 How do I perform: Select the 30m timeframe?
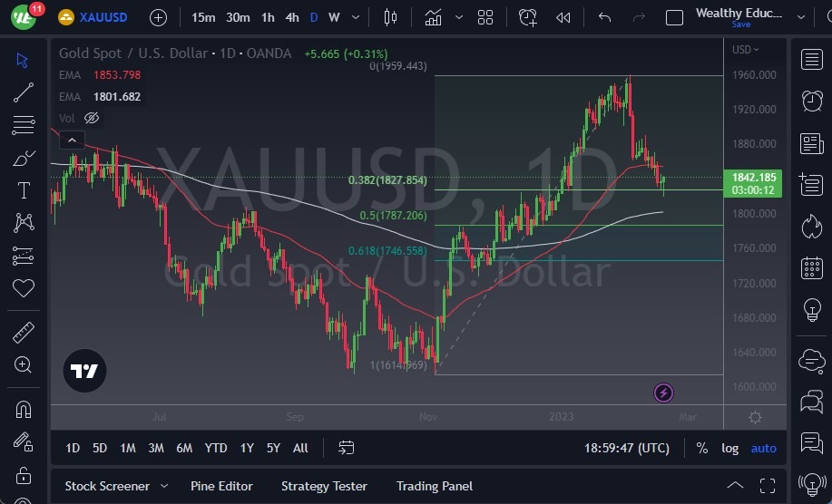coord(238,17)
